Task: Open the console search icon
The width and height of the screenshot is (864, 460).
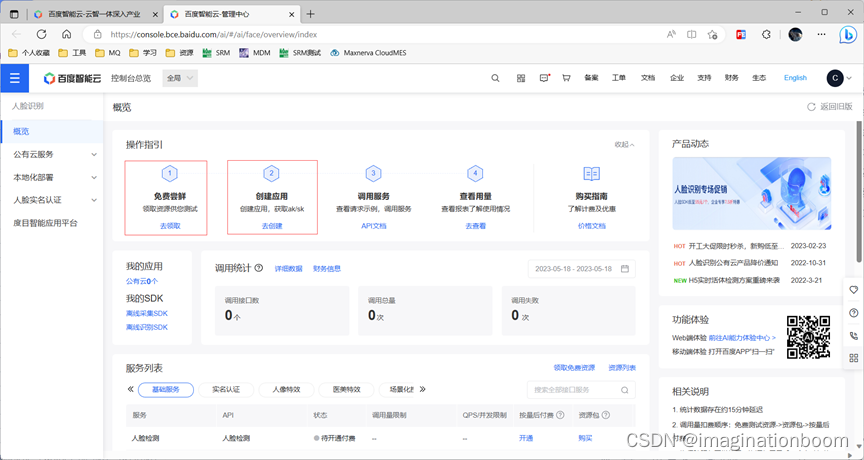Action: pos(495,78)
